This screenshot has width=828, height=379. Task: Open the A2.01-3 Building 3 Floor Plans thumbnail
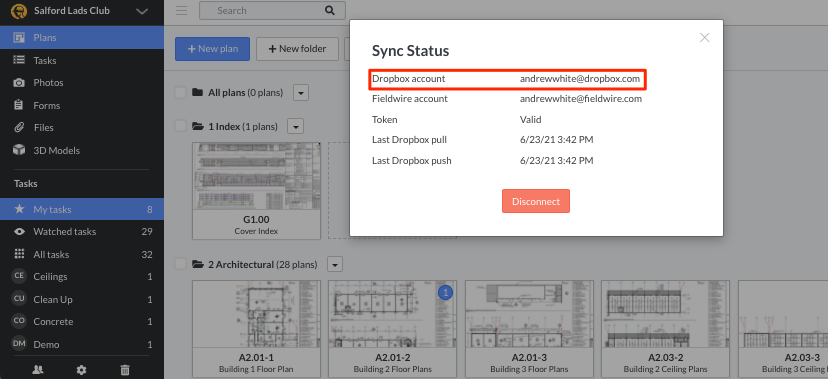[529, 328]
